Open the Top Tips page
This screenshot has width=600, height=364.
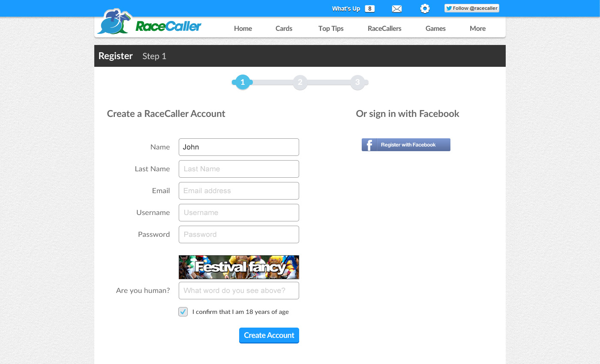pyautogui.click(x=331, y=28)
